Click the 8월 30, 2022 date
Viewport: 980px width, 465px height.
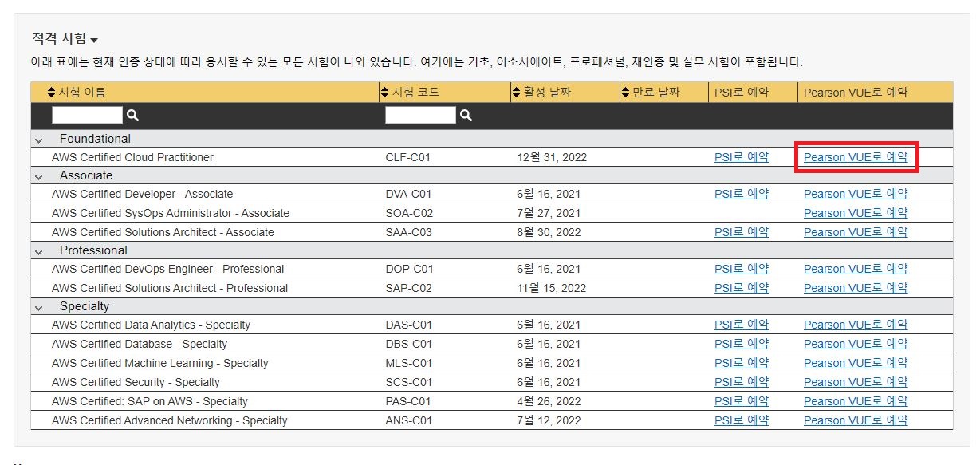point(549,232)
